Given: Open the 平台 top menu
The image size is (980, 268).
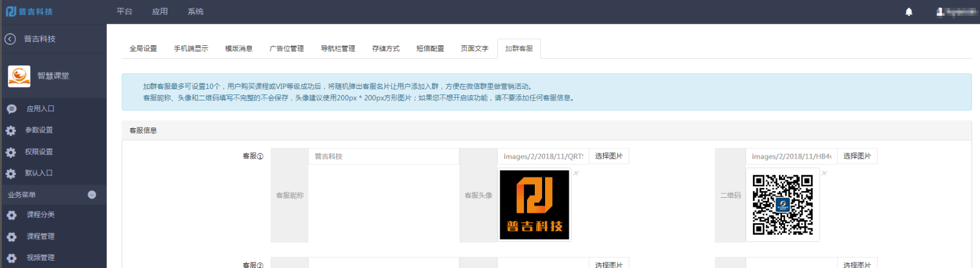Looking at the screenshot, I should pos(125,11).
